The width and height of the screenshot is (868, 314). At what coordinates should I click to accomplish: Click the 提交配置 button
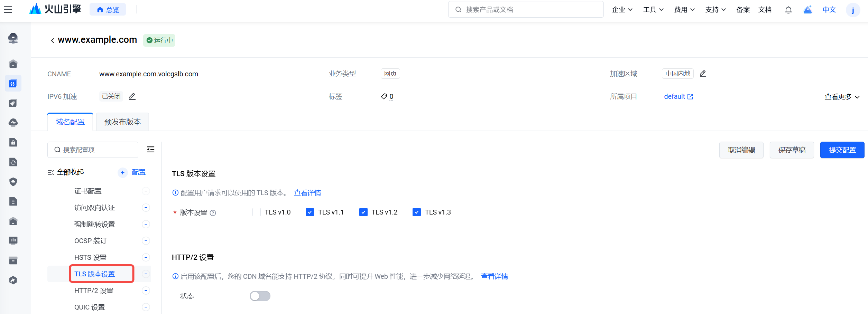point(842,150)
